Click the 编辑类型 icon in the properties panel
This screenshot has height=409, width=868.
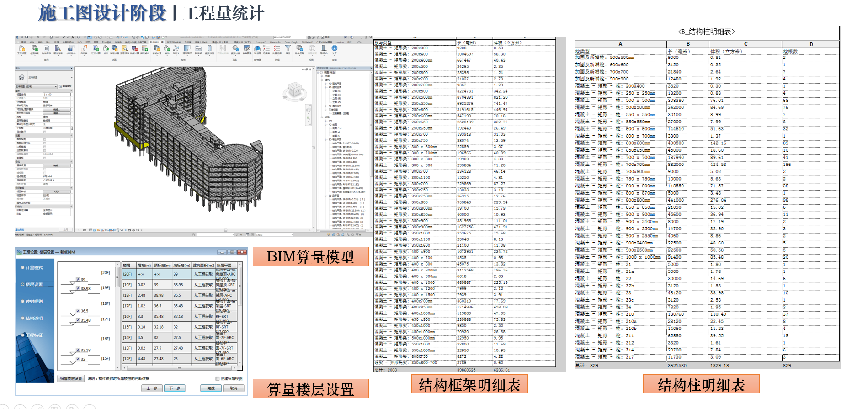(x=60, y=86)
